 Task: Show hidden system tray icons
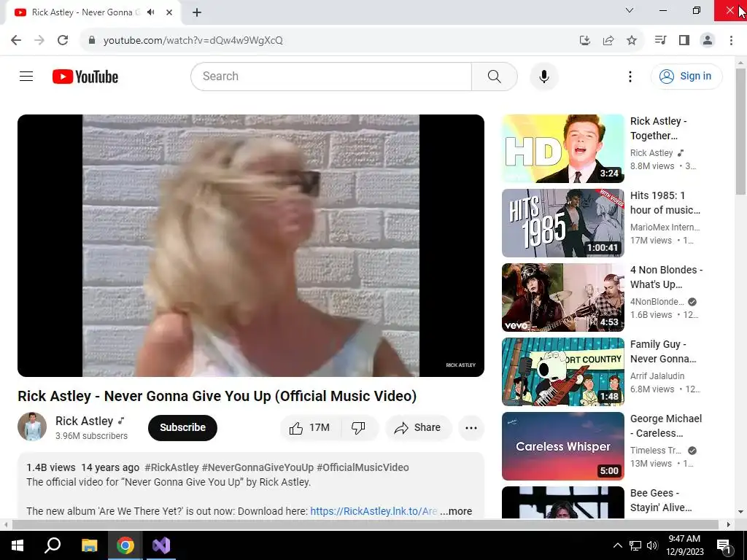click(617, 545)
